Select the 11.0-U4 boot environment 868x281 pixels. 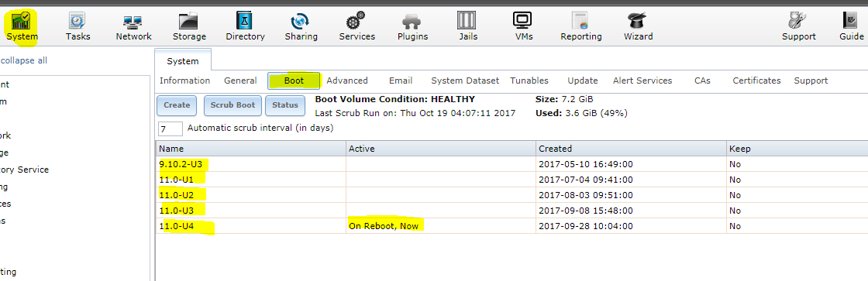coord(176,226)
